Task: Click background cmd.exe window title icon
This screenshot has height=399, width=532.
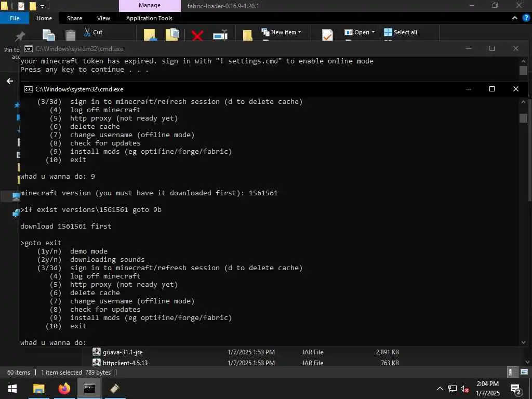Action: coord(29,49)
